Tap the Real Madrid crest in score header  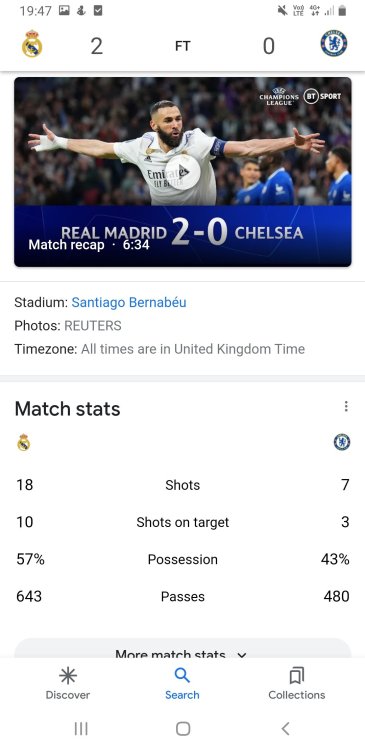point(32,44)
